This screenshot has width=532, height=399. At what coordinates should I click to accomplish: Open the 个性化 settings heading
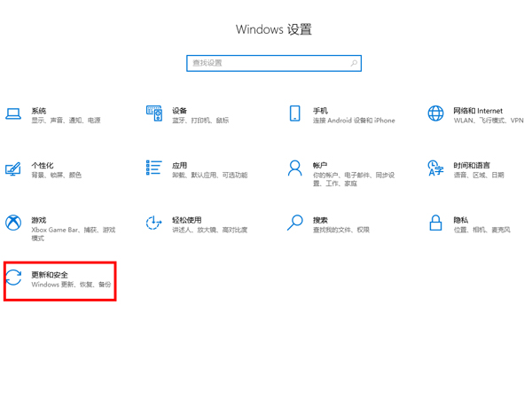coord(43,166)
